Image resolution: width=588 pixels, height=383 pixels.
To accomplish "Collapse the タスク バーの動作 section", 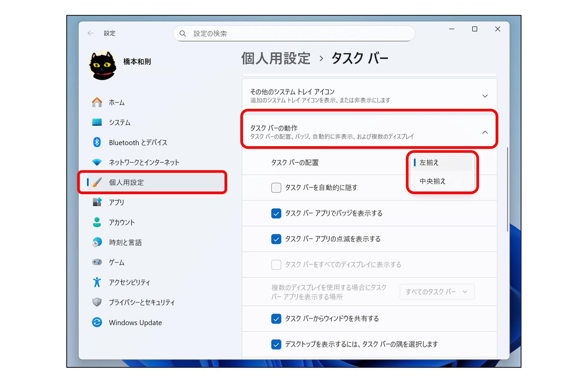I will [485, 132].
